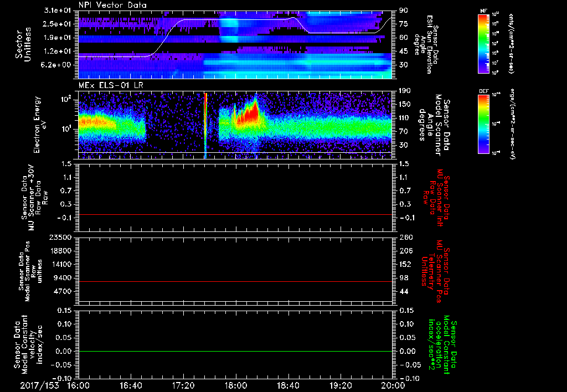This screenshot has width=567, height=392.
Task: Click the 16:40 time tick label
Action: [x=131, y=385]
